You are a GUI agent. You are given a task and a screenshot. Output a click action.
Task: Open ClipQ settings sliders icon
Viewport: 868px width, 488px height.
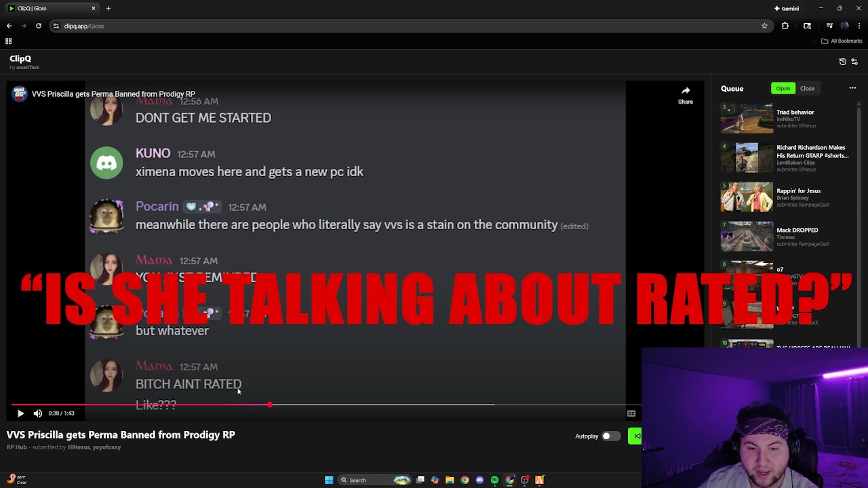tap(854, 62)
